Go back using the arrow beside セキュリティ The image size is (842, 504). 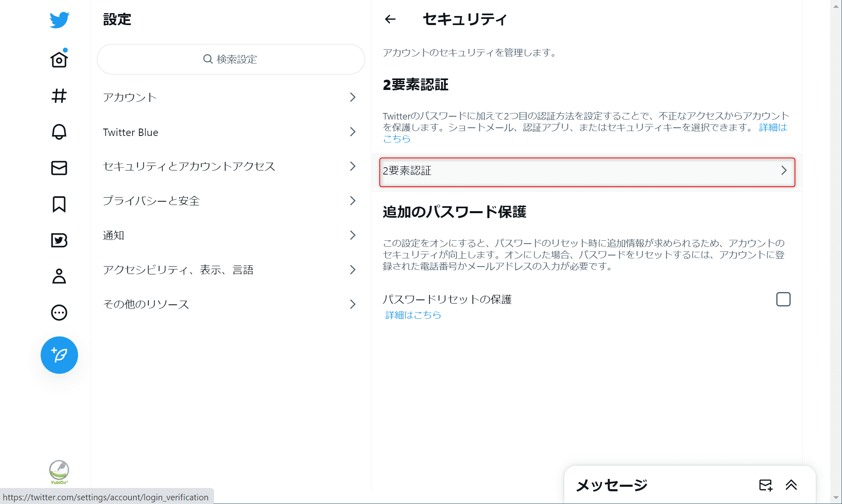tap(390, 19)
